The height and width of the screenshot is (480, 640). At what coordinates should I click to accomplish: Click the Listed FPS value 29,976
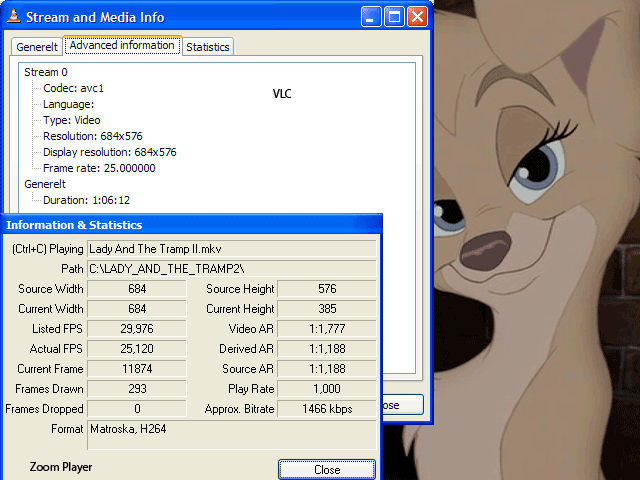(x=137, y=329)
